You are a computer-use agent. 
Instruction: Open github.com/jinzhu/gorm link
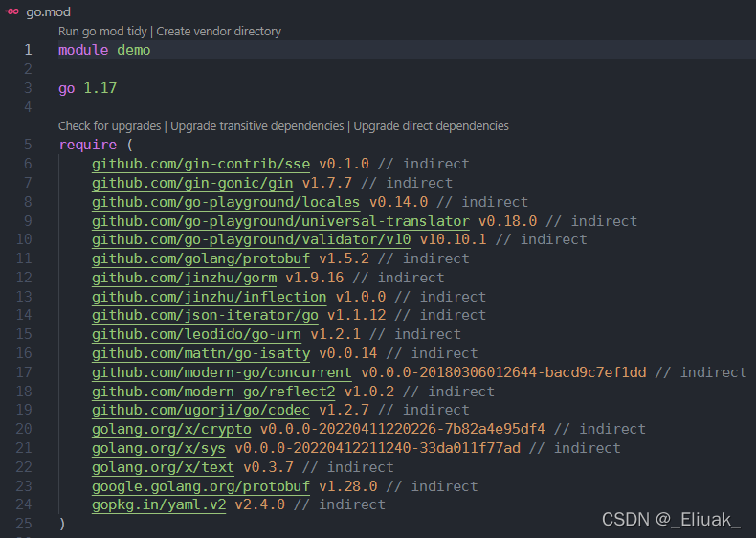[x=184, y=278]
